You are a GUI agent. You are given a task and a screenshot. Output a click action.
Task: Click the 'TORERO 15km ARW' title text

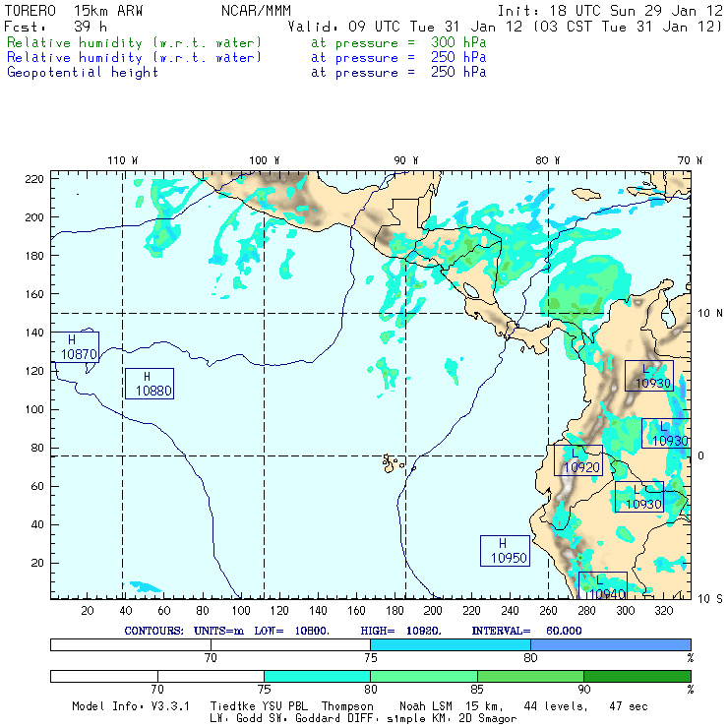pos(74,11)
